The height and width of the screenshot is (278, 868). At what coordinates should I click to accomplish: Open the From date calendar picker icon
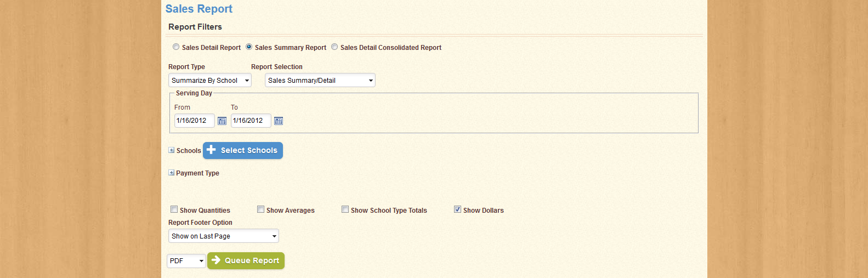pos(222,121)
